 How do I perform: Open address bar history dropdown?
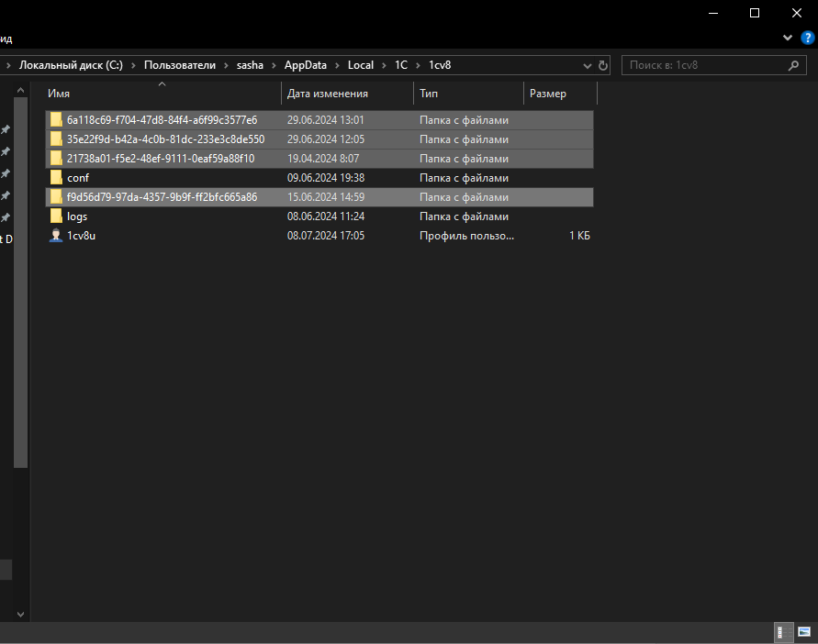[588, 66]
